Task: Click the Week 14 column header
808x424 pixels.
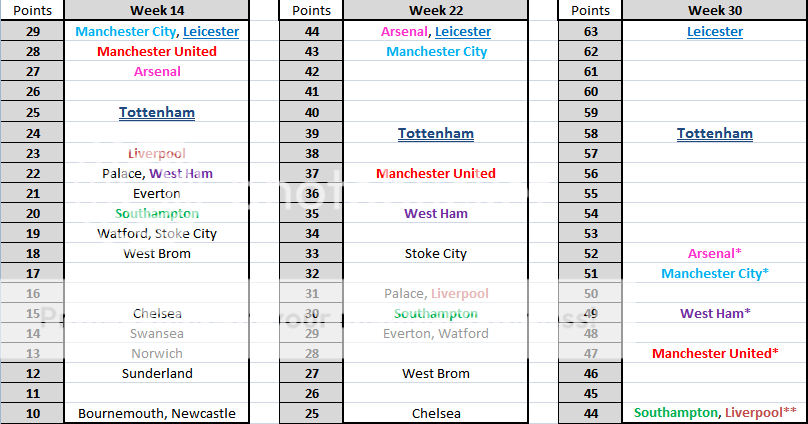Action: (x=156, y=10)
